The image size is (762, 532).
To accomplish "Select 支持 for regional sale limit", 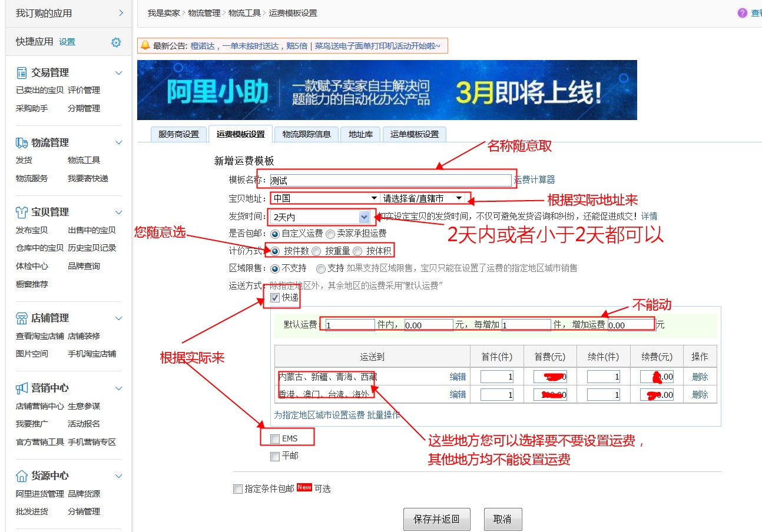I will point(320,269).
